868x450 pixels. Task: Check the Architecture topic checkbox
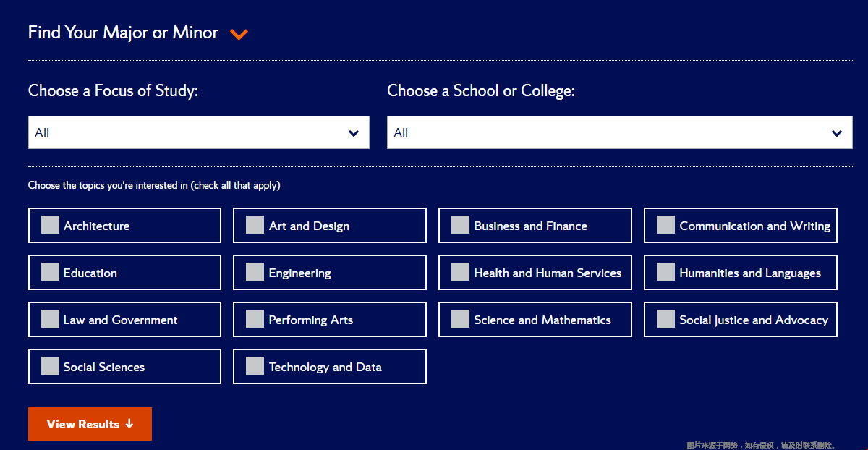pos(50,225)
